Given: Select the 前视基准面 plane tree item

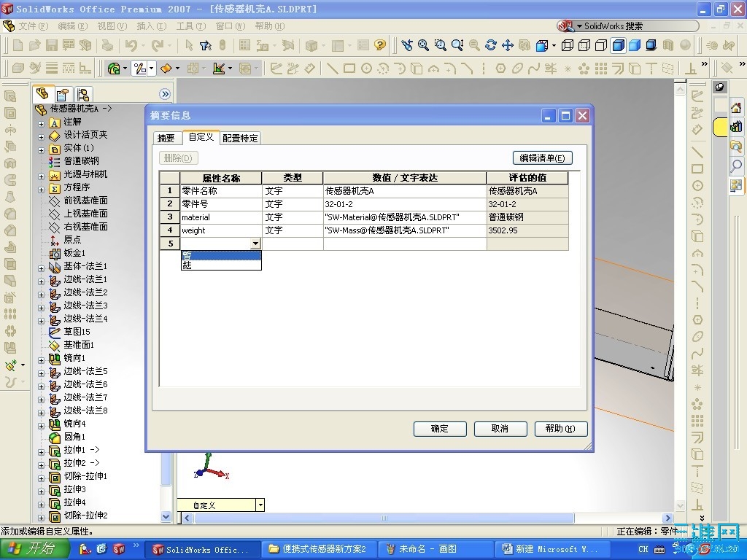Looking at the screenshot, I should click(x=85, y=201).
